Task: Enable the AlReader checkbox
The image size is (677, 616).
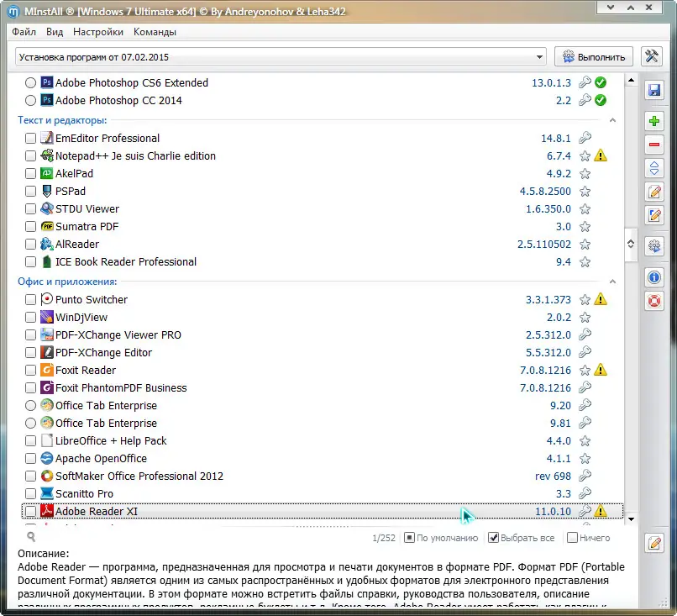Action: 30,244
